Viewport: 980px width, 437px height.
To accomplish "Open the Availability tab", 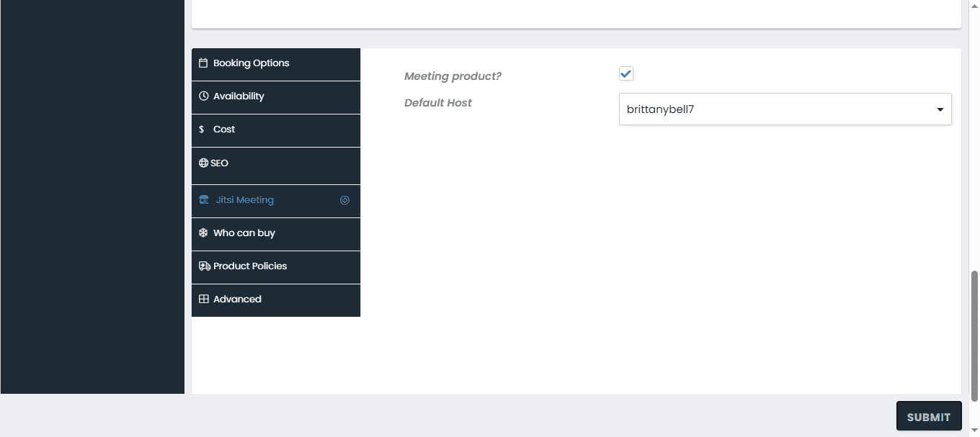I will [x=239, y=96].
